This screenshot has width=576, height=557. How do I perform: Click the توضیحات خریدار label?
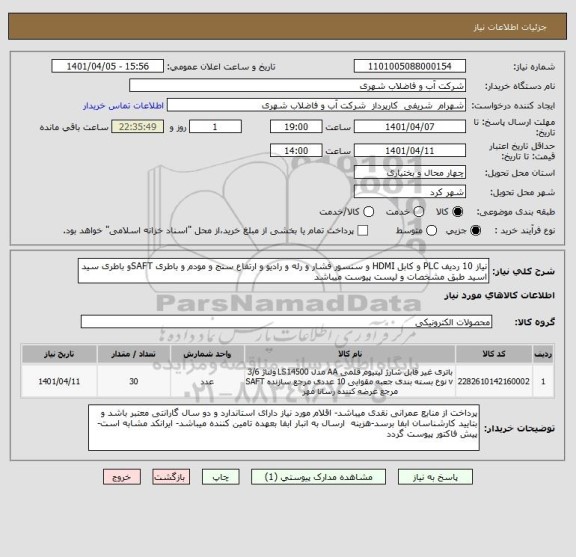519,428
